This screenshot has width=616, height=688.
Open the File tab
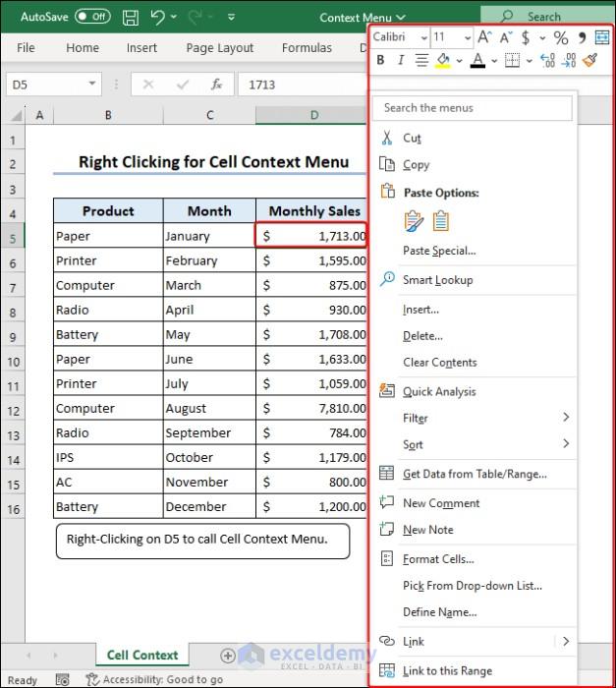click(26, 48)
